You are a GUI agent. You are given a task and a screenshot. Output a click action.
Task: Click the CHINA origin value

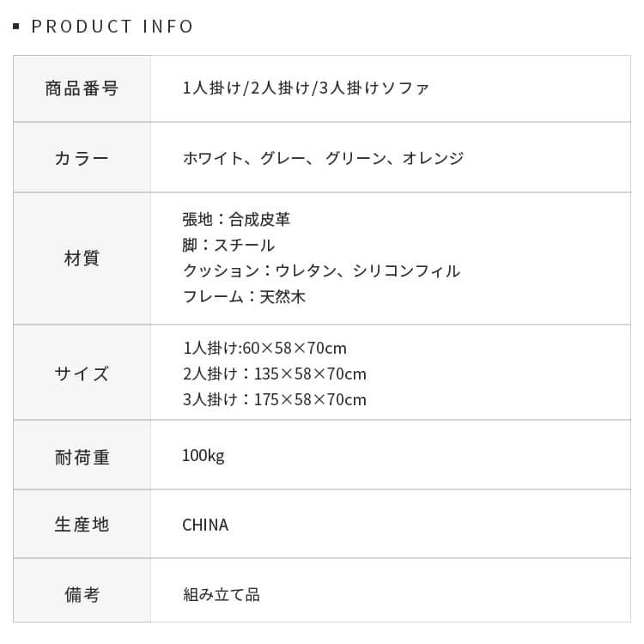click(x=205, y=526)
